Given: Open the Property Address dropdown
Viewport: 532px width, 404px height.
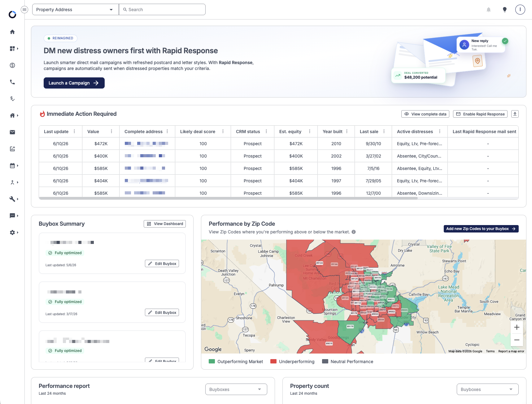Looking at the screenshot, I should [76, 10].
